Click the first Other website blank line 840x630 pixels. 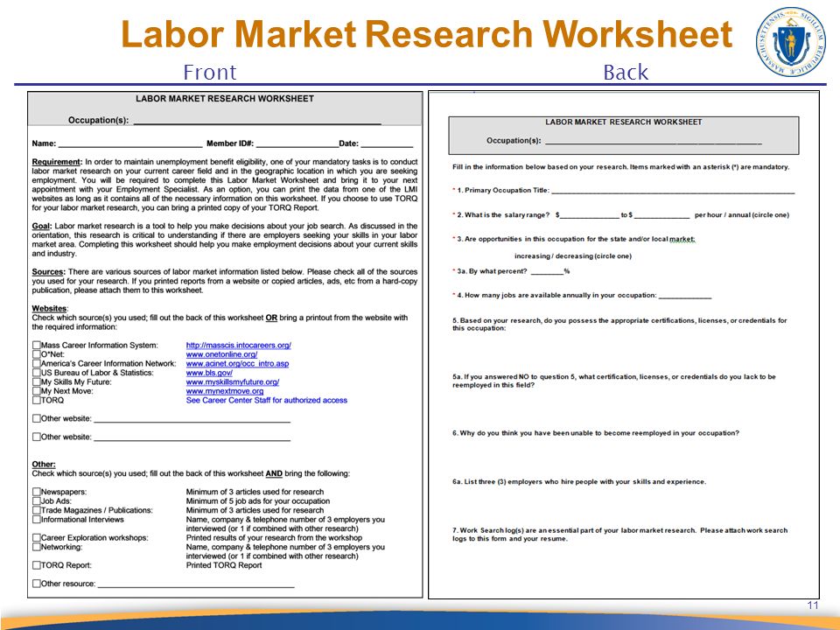[x=192, y=419]
